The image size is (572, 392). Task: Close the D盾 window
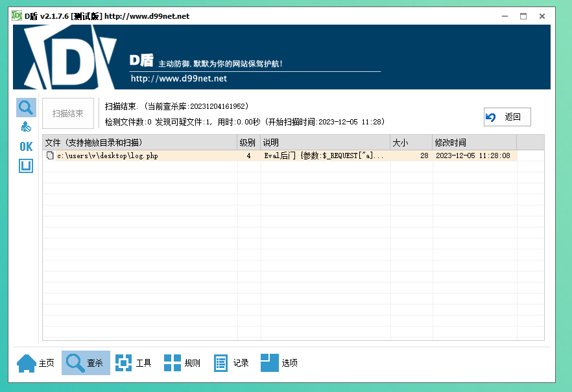[x=542, y=16]
